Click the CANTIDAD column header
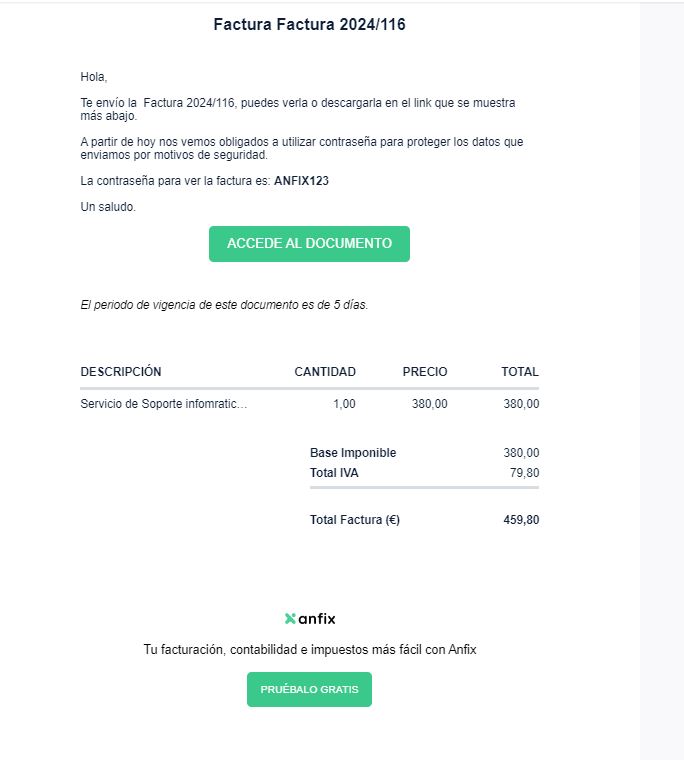Image resolution: width=684 pixels, height=760 pixels. (x=325, y=372)
